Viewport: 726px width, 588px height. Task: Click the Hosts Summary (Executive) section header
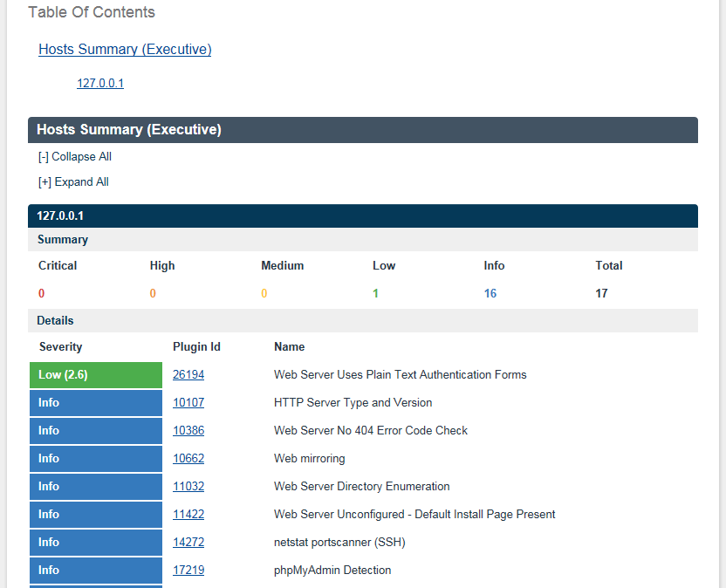click(x=362, y=130)
